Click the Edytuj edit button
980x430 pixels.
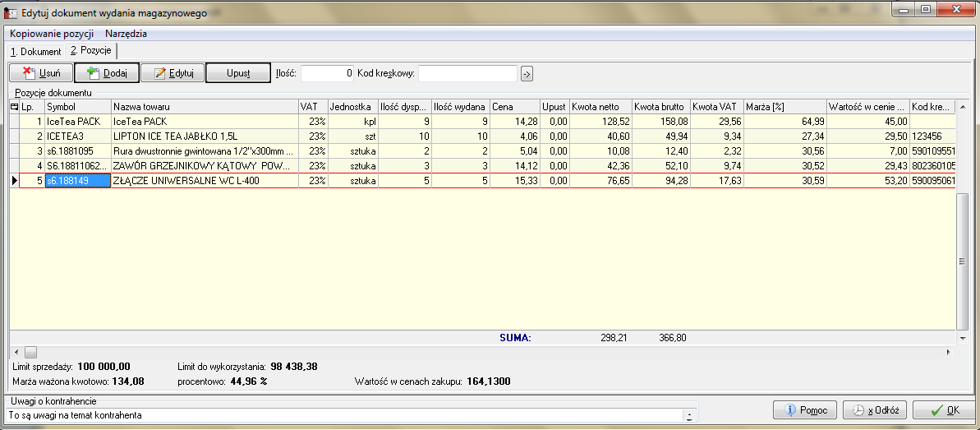(173, 73)
